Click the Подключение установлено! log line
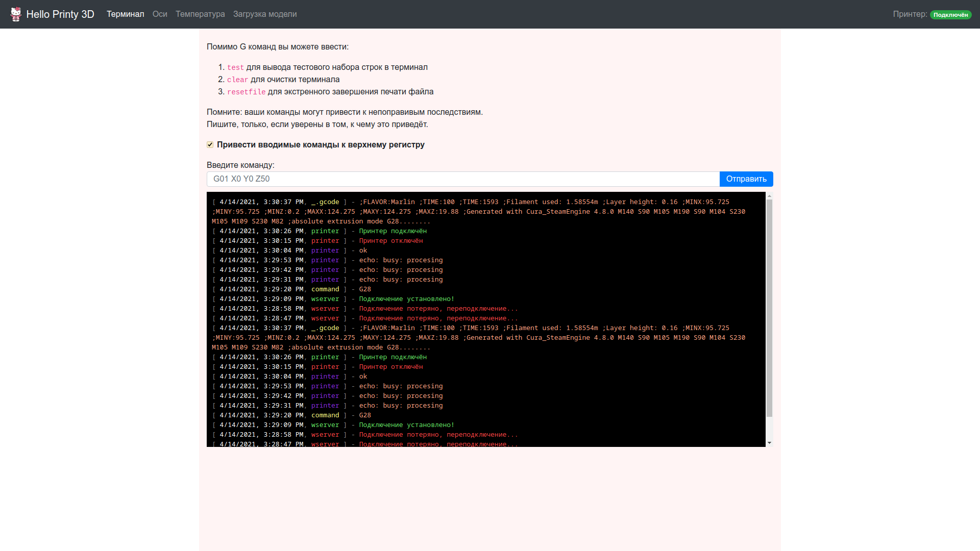This screenshot has height=551, width=980. coord(406,299)
